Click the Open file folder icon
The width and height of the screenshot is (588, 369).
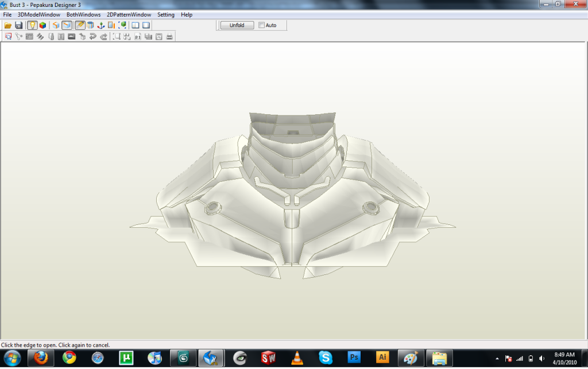point(8,25)
